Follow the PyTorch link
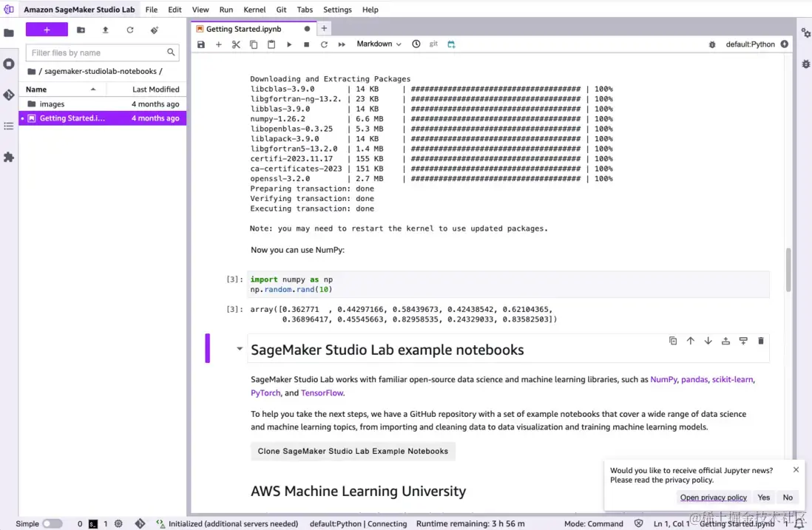 (265, 393)
